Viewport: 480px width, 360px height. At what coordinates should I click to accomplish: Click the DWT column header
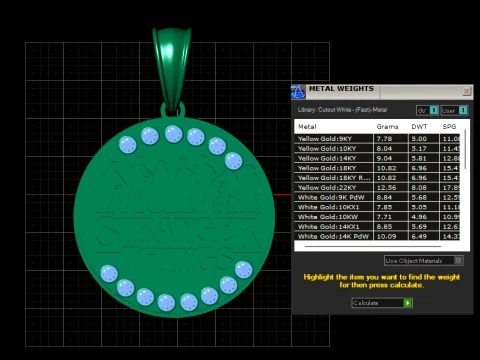419,127
